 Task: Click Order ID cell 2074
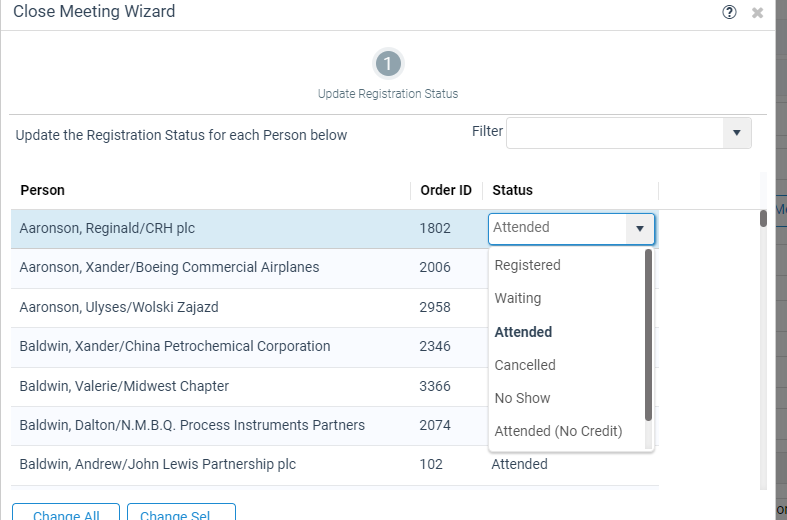point(435,425)
